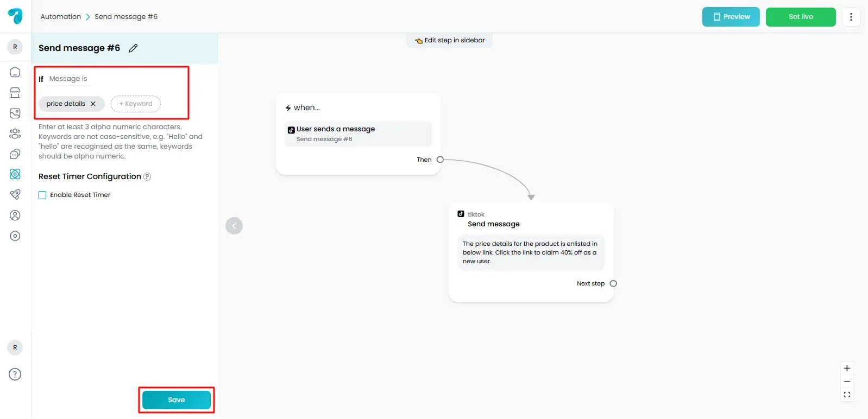Remove the 'price details' keyword chip
The height and width of the screenshot is (419, 868).
(93, 104)
